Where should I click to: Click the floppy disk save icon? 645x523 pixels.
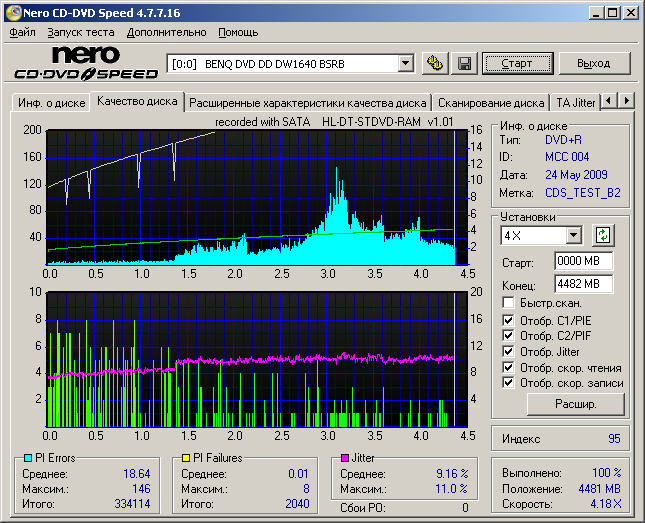pyautogui.click(x=464, y=64)
